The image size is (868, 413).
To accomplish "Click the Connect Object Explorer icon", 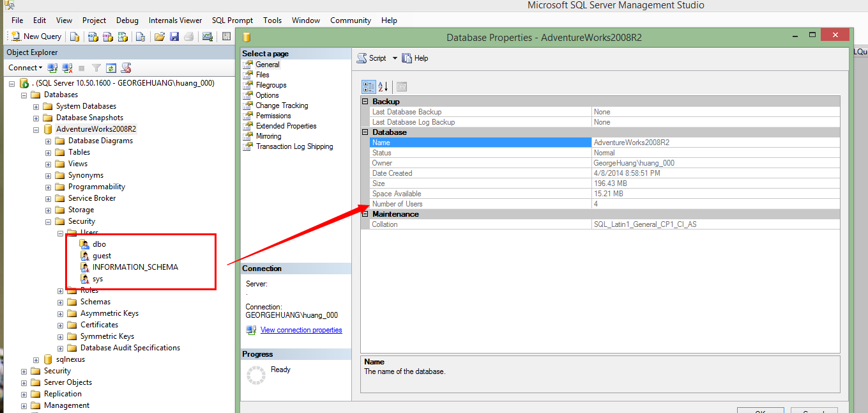I will 53,68.
